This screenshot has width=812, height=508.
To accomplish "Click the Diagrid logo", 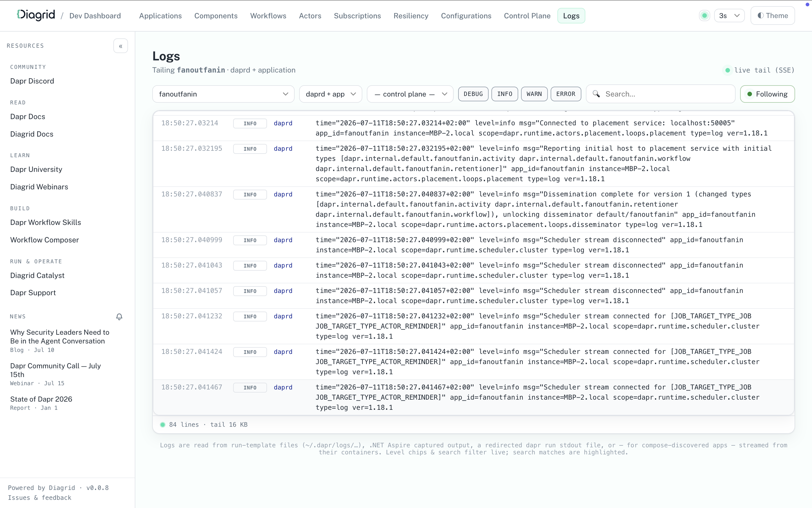I will 36,15.
